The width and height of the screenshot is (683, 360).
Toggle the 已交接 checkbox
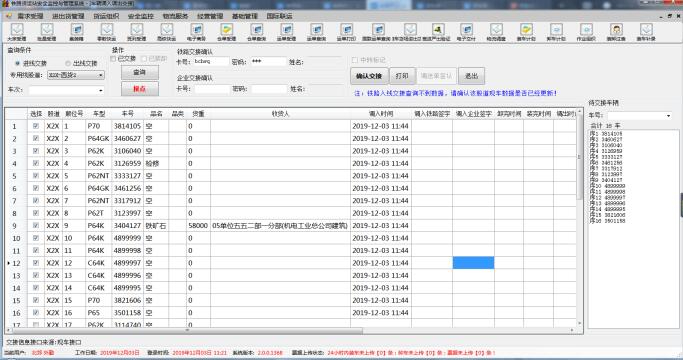pyautogui.click(x=113, y=59)
